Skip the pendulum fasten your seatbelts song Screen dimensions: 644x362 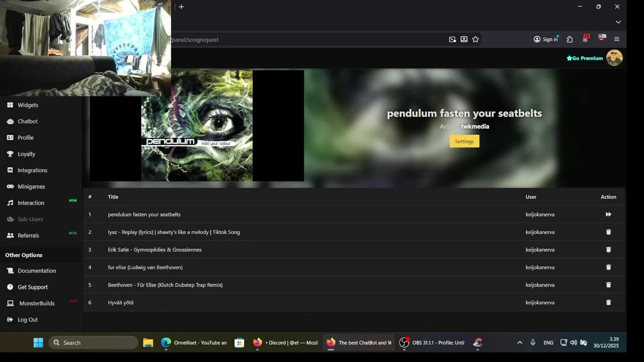(608, 215)
